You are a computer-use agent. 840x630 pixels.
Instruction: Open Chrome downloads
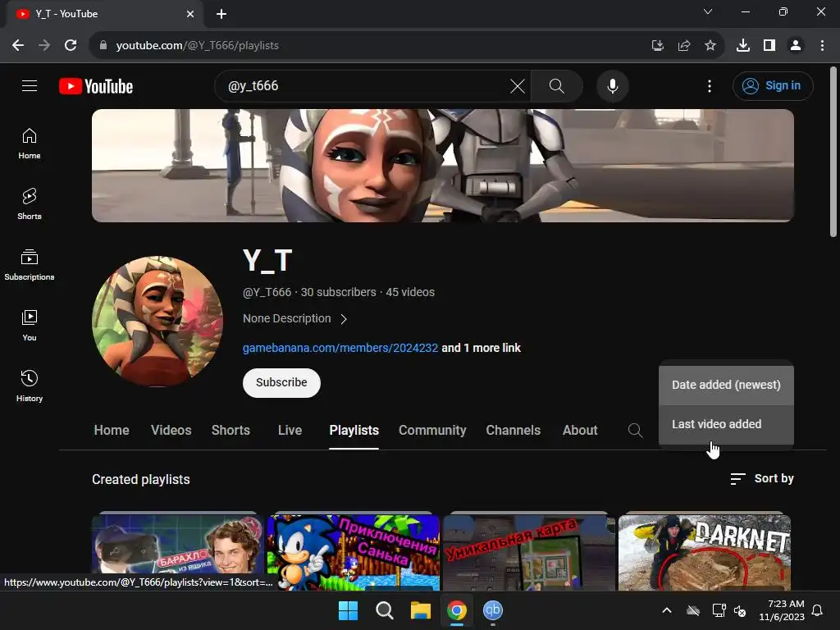[x=743, y=46]
